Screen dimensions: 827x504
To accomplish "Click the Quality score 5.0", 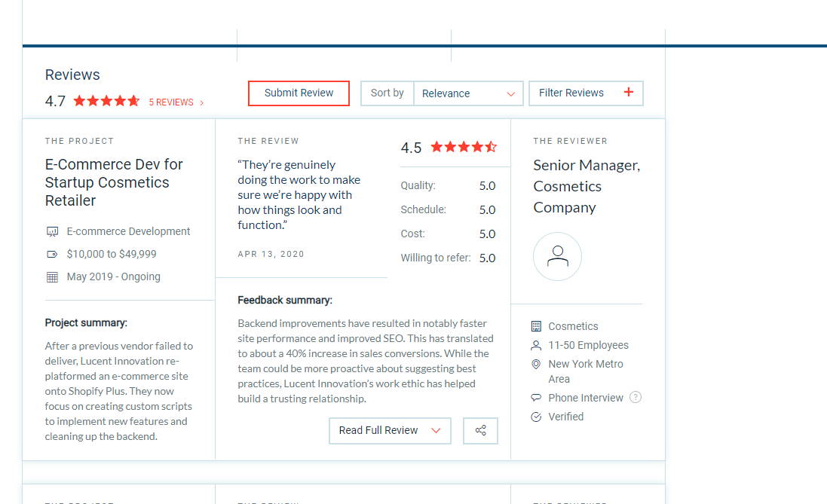I will pyautogui.click(x=487, y=185).
